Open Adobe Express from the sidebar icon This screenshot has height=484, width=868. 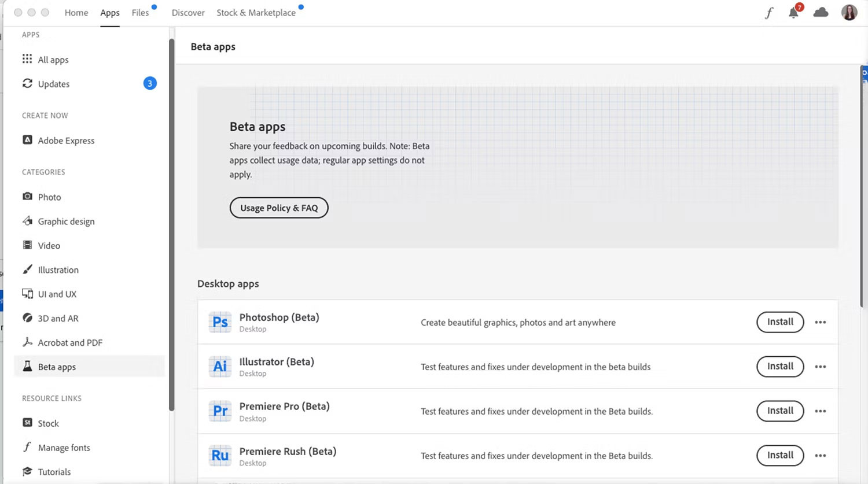click(27, 140)
